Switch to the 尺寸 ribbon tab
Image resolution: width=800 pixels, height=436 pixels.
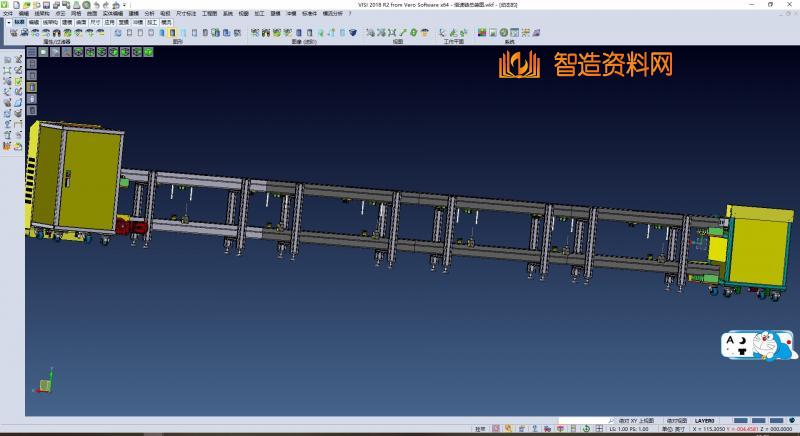click(94, 21)
